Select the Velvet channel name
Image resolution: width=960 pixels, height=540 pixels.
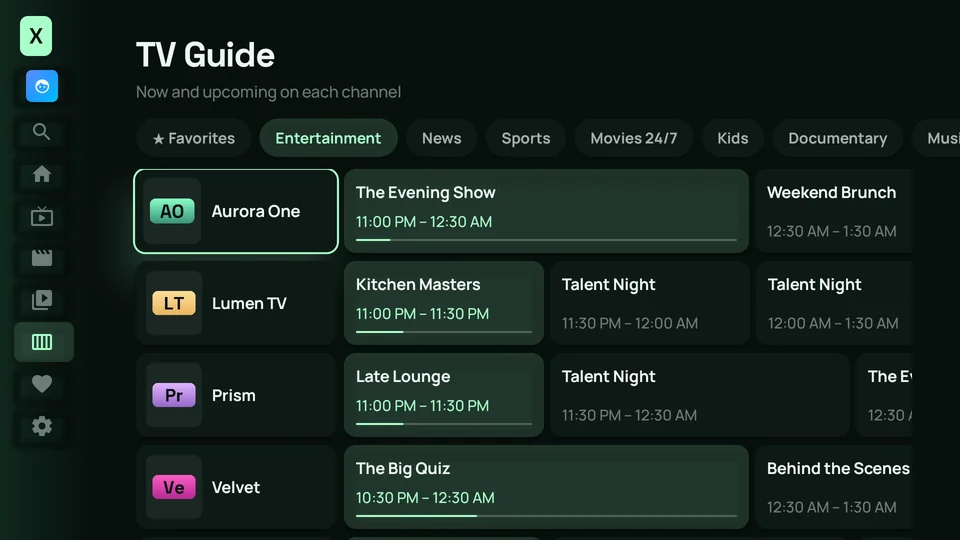point(236,487)
